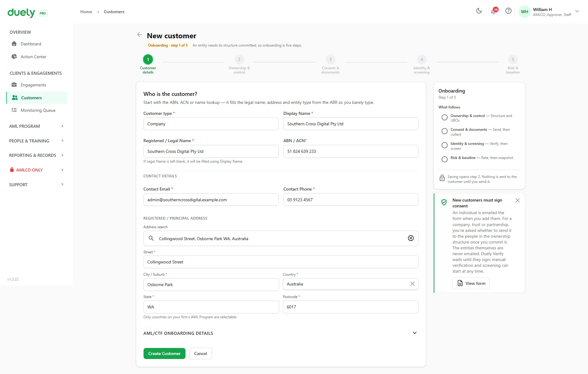
Task: Open notifications bell with 10 badge
Action: pyautogui.click(x=494, y=11)
